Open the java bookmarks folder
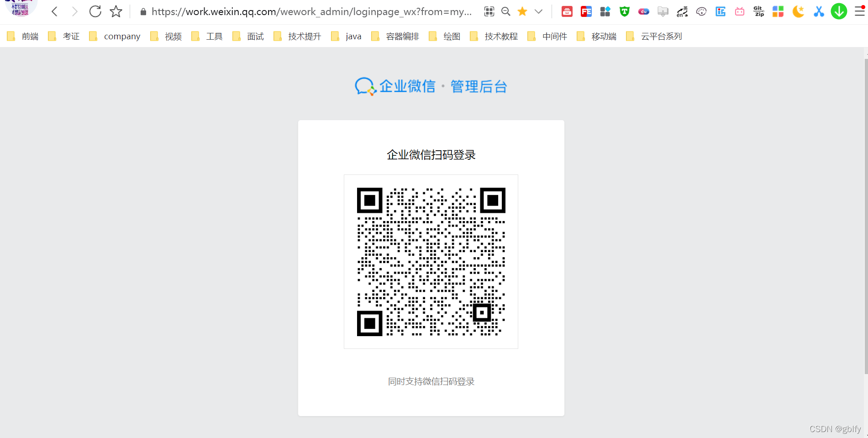Image resolution: width=868 pixels, height=438 pixels. 347,37
